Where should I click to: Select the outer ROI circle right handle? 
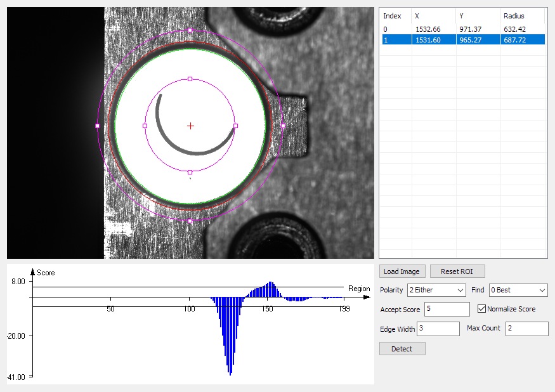click(x=283, y=126)
